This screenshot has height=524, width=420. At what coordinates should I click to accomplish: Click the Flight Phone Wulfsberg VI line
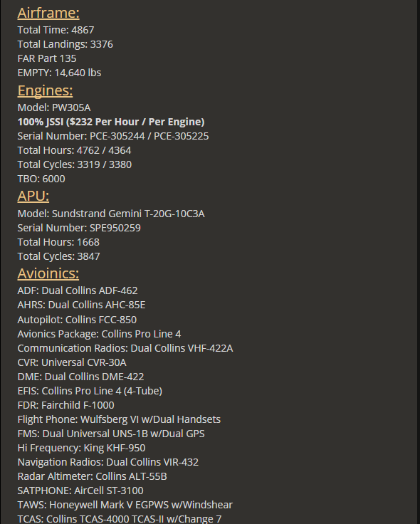(119, 419)
